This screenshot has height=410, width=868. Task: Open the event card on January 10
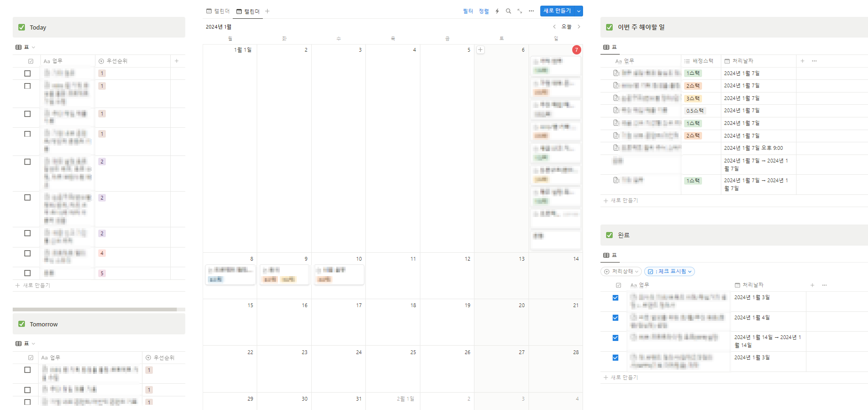(x=339, y=275)
